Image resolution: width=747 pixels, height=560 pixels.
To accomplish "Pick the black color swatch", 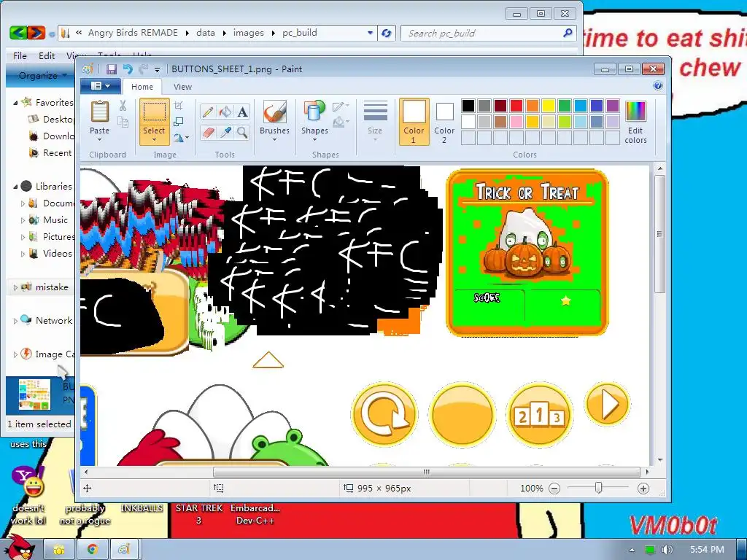I will click(x=468, y=106).
